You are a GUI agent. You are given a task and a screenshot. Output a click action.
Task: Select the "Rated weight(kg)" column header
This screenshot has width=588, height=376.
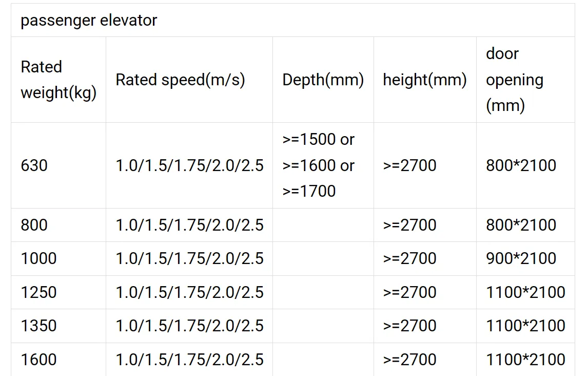click(x=58, y=80)
